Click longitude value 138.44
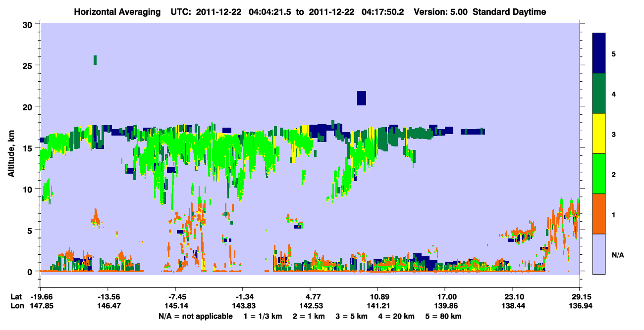The height and width of the screenshot is (330, 644). point(512,306)
